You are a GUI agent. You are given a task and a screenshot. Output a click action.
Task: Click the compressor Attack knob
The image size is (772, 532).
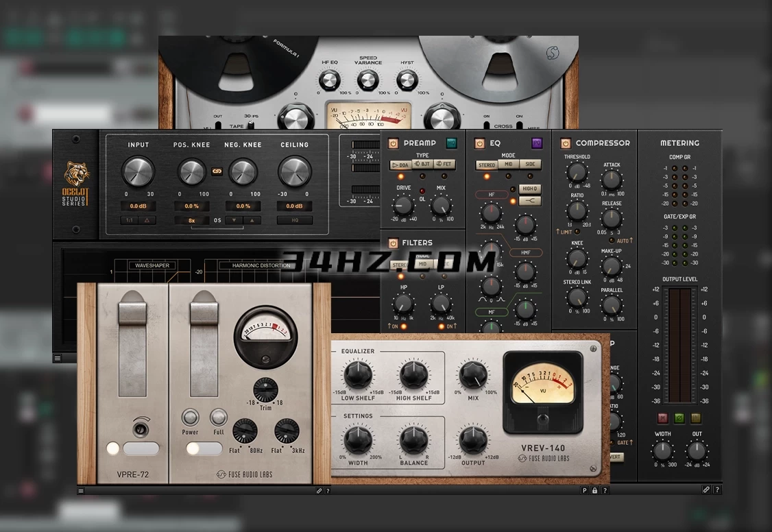(612, 180)
